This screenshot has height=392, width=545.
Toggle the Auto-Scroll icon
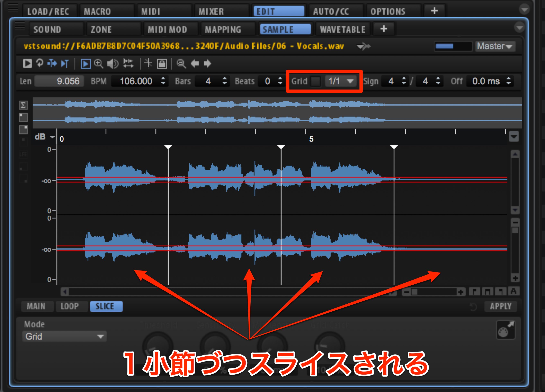point(52,64)
